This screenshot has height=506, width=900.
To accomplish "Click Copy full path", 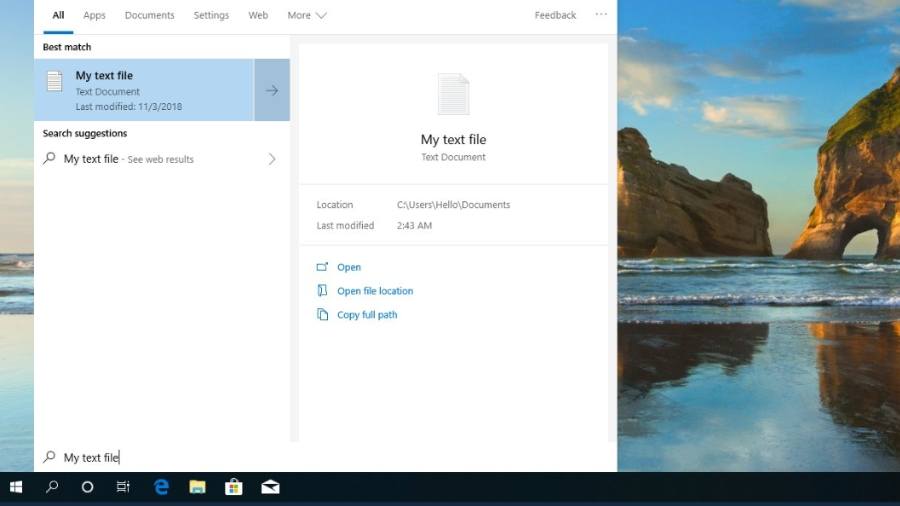I will coord(366,315).
